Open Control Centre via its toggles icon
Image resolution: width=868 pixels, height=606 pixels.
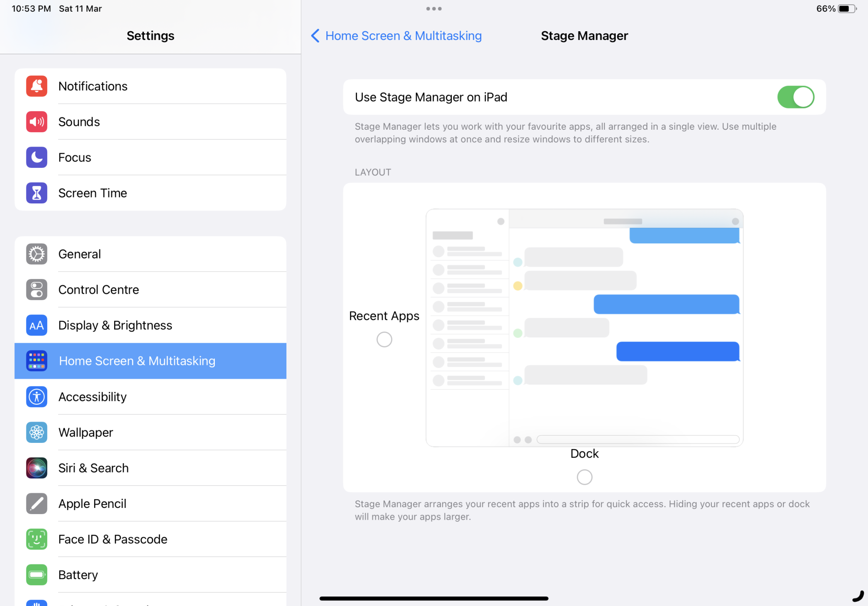36,290
